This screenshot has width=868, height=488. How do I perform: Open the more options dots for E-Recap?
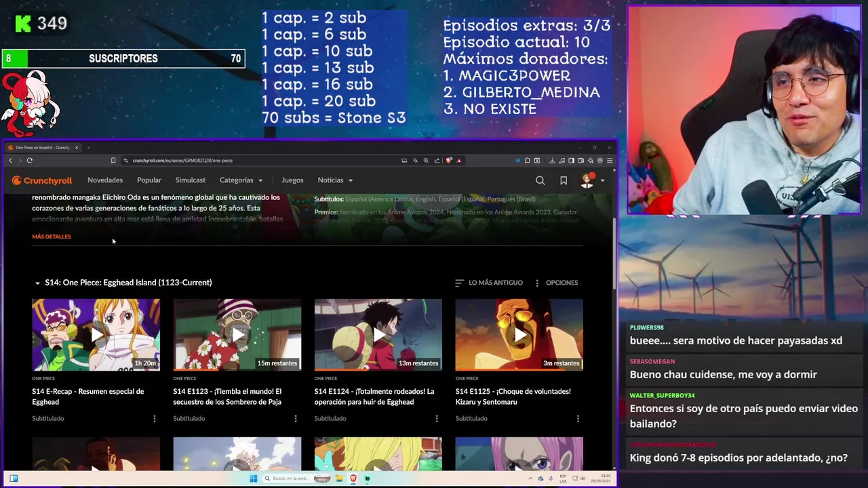[155, 419]
